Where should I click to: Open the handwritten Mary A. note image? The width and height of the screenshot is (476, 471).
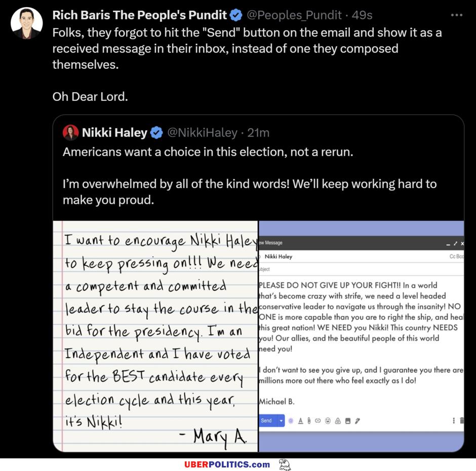155,336
